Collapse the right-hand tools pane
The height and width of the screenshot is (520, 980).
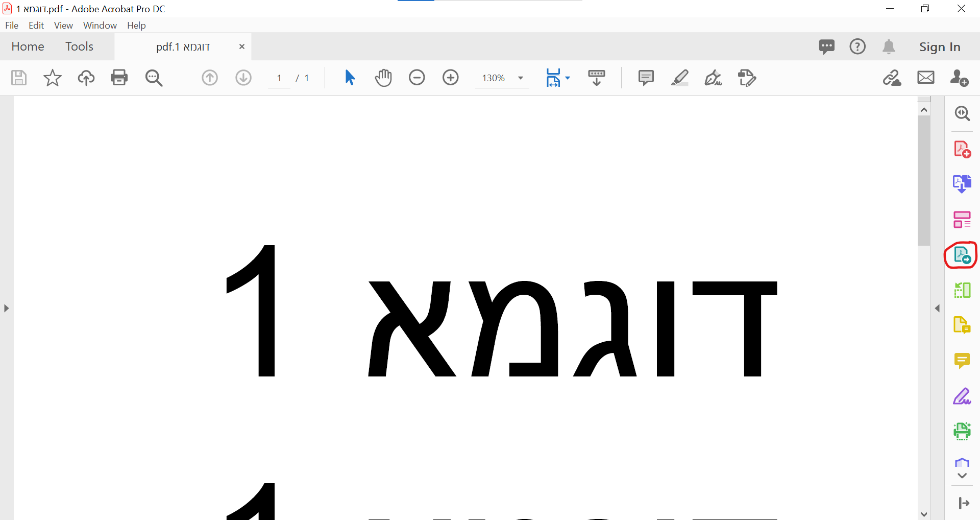[x=937, y=308]
